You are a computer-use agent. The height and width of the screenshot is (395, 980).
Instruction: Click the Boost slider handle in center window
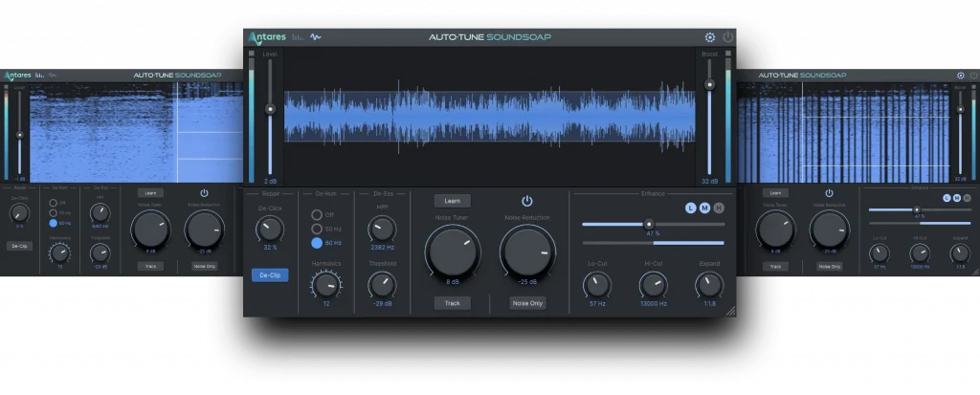[709, 84]
